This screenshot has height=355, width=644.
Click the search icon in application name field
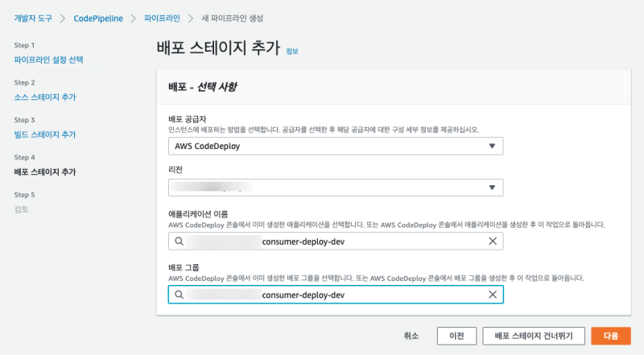(x=179, y=241)
